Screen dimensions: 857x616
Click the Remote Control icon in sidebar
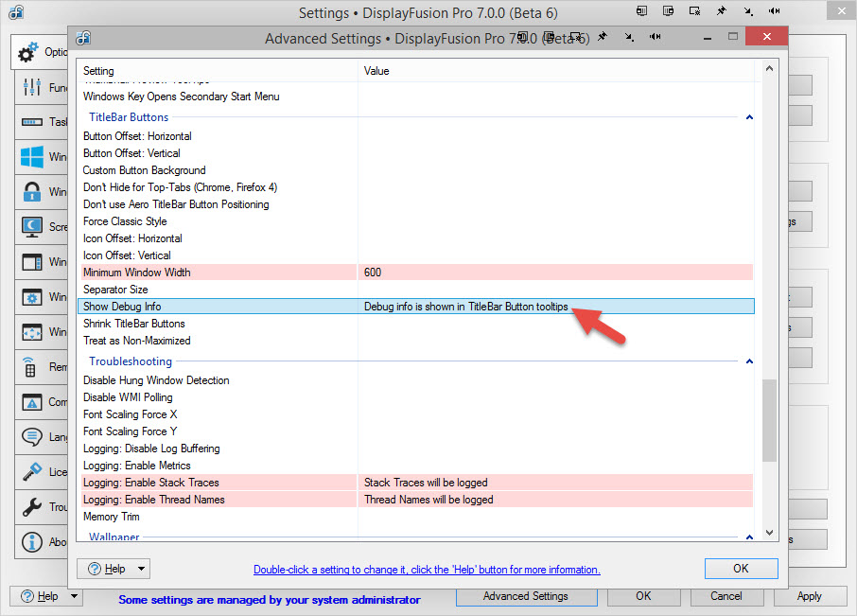point(32,366)
